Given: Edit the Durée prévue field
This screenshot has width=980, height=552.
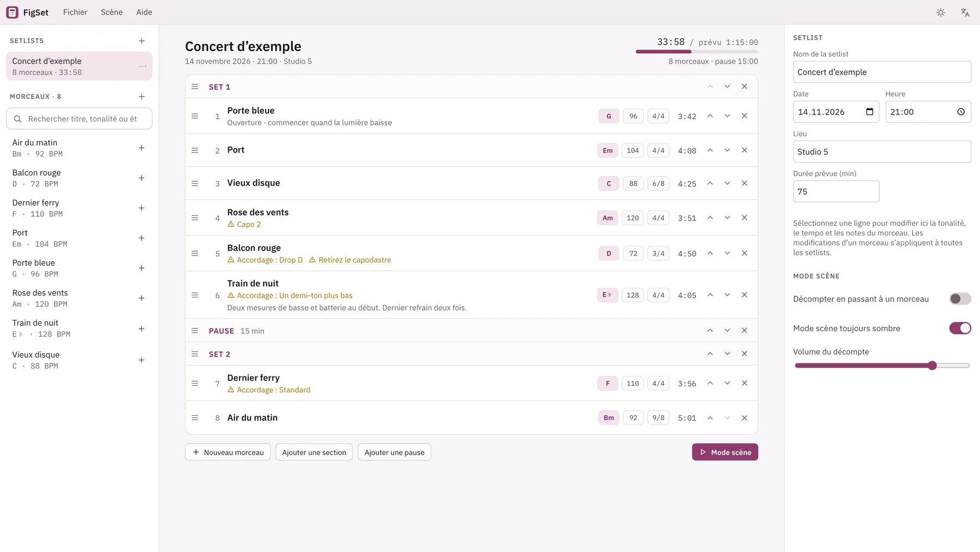Looking at the screenshot, I should pos(836,191).
